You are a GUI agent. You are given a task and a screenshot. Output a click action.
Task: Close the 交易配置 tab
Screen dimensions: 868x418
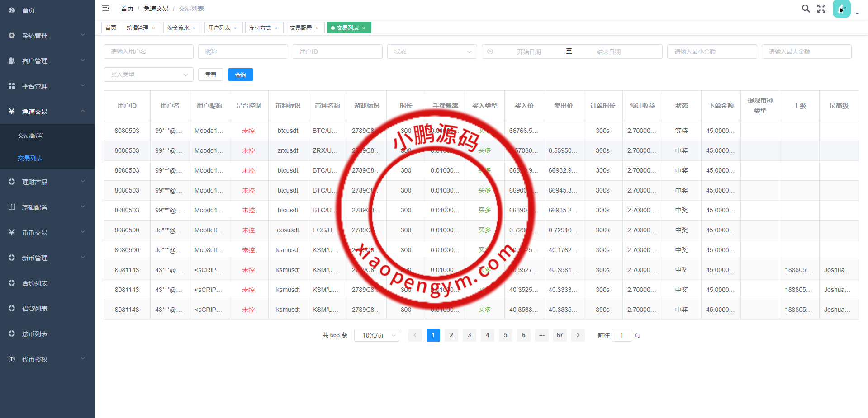318,28
